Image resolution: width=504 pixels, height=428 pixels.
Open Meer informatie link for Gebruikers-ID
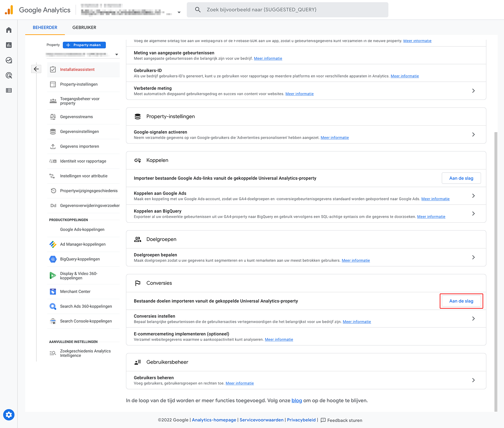point(405,76)
